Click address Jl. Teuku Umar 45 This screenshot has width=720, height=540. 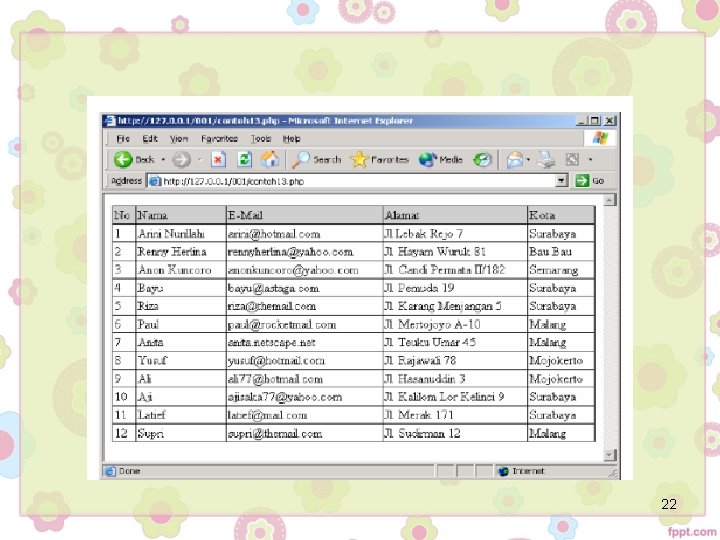(x=430, y=342)
